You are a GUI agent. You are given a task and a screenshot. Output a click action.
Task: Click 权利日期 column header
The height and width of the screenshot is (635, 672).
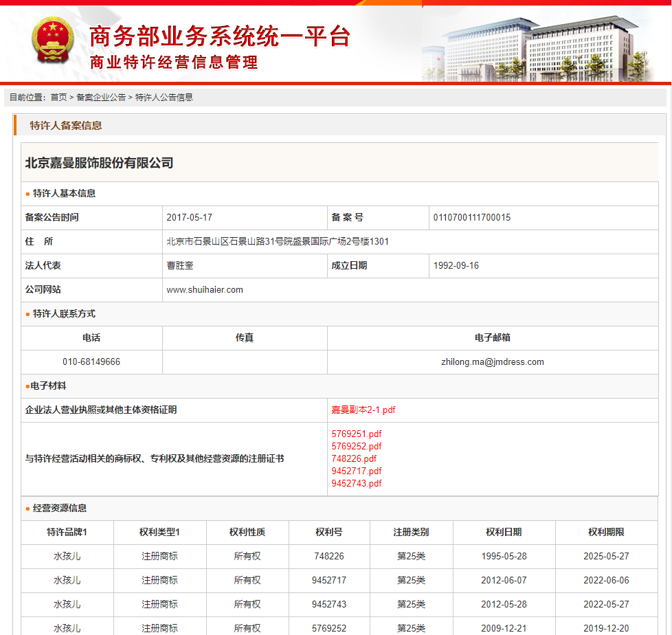pyautogui.click(x=504, y=532)
